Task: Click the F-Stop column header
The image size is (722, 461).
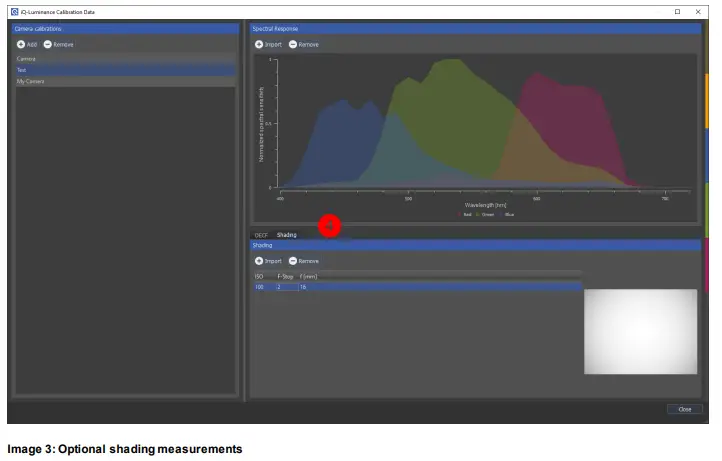Action: tap(285, 276)
